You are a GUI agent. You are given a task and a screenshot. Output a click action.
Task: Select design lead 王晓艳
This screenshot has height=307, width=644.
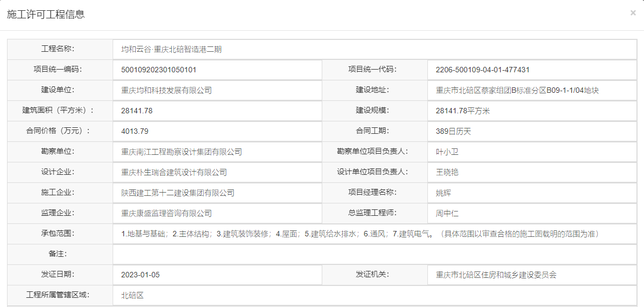tap(447, 173)
